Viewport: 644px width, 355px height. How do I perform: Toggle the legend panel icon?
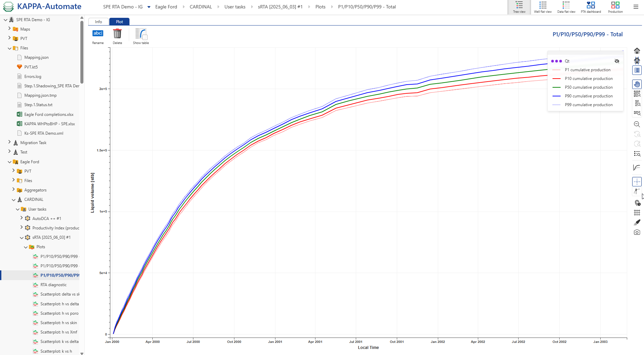tap(637, 70)
